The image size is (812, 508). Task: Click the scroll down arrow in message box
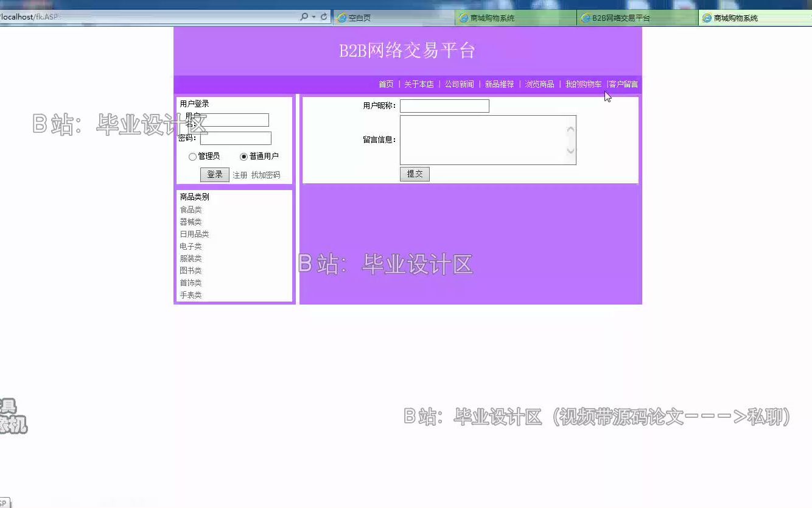click(570, 150)
